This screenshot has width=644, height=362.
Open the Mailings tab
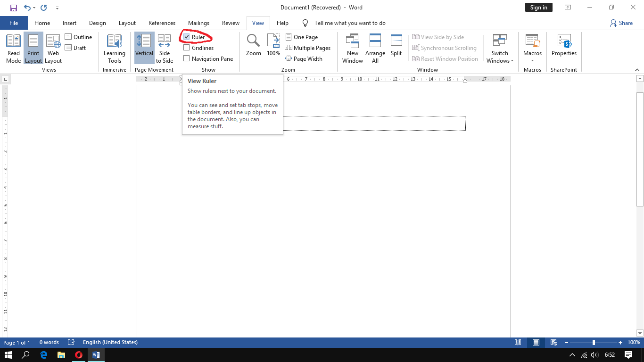(x=198, y=23)
